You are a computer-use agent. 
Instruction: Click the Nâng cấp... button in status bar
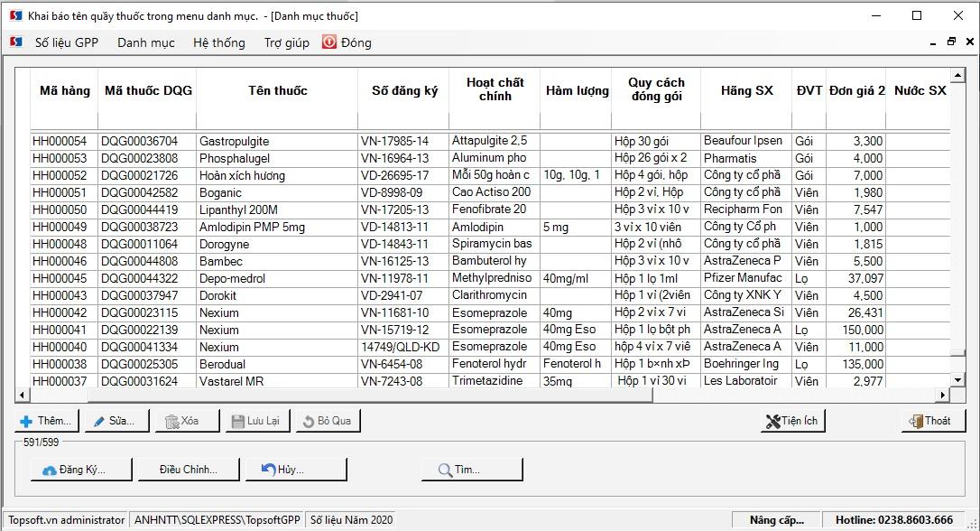pyautogui.click(x=776, y=520)
